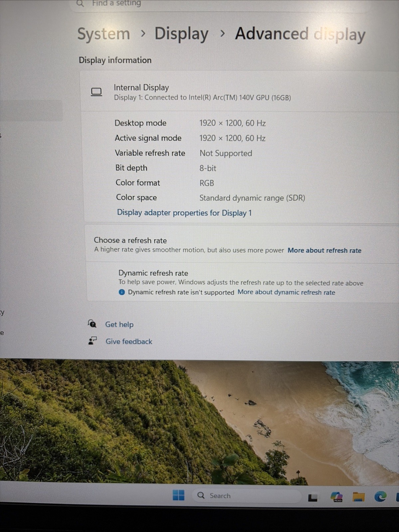Launch Microsoft Edge from the taskbar
Image resolution: width=399 pixels, height=532 pixels.
tap(380, 497)
